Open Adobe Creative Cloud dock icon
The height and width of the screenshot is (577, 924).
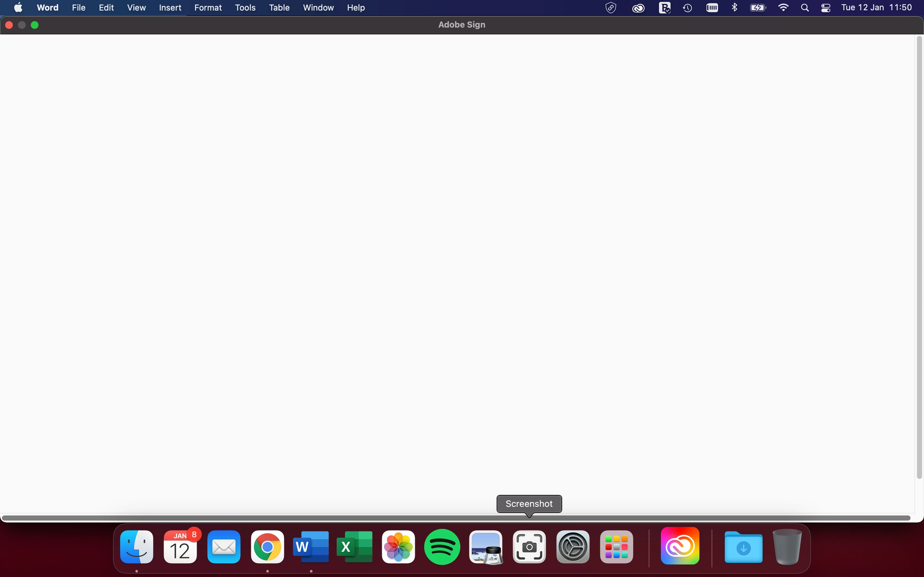pos(680,547)
